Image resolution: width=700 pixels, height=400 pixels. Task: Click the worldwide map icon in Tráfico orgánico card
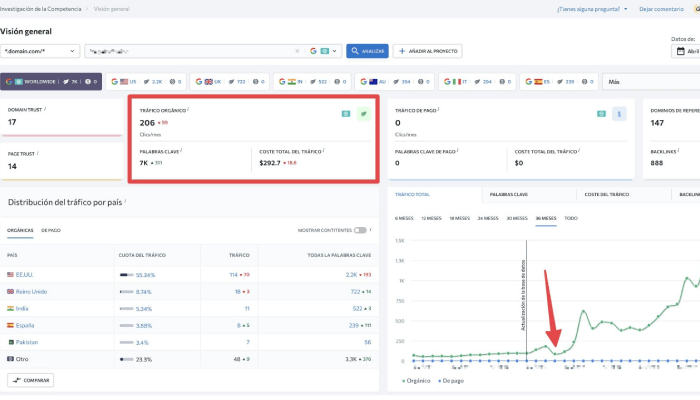[x=346, y=114]
